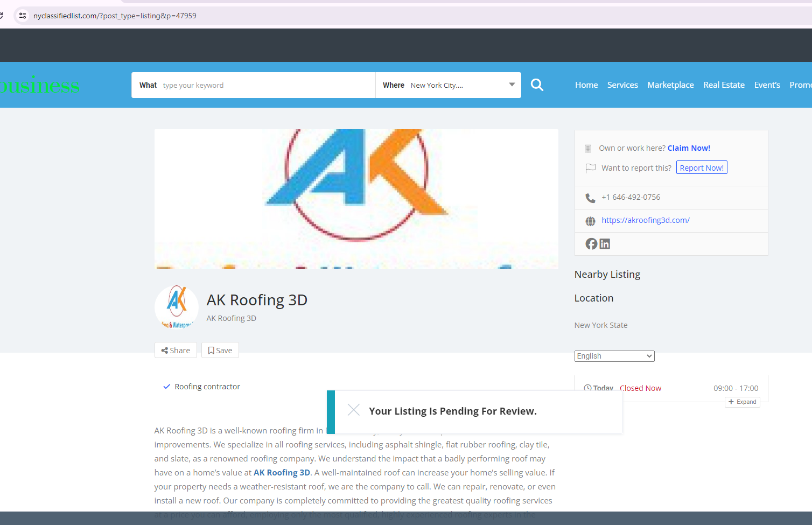Viewport: 812px width, 525px height.
Task: Click the search magnifier icon
Action: pyautogui.click(x=537, y=85)
